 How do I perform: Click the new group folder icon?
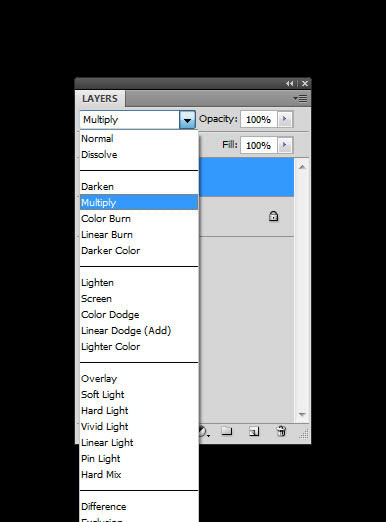[227, 431]
